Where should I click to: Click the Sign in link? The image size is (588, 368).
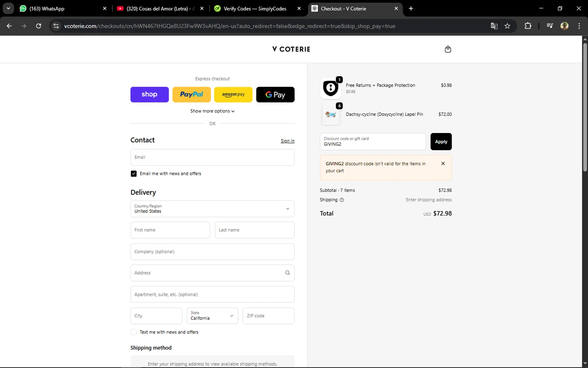[288, 141]
